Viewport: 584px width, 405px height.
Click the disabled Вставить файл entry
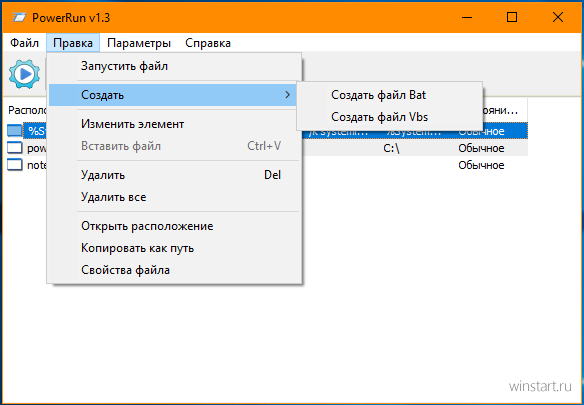174,146
